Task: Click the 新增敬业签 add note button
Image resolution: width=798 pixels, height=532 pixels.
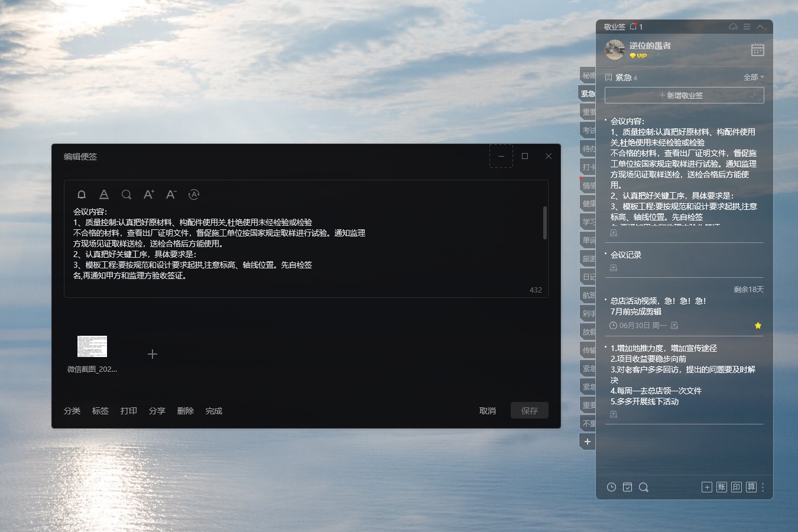Action: 684,95
